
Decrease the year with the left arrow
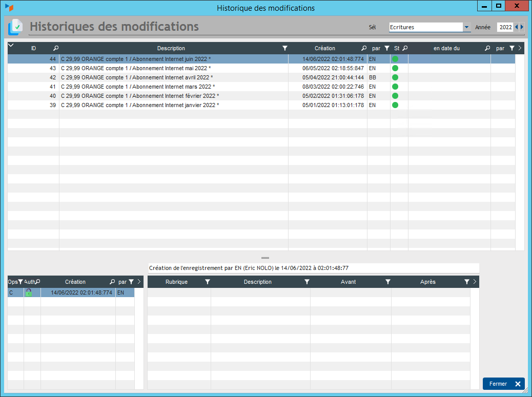(x=516, y=27)
